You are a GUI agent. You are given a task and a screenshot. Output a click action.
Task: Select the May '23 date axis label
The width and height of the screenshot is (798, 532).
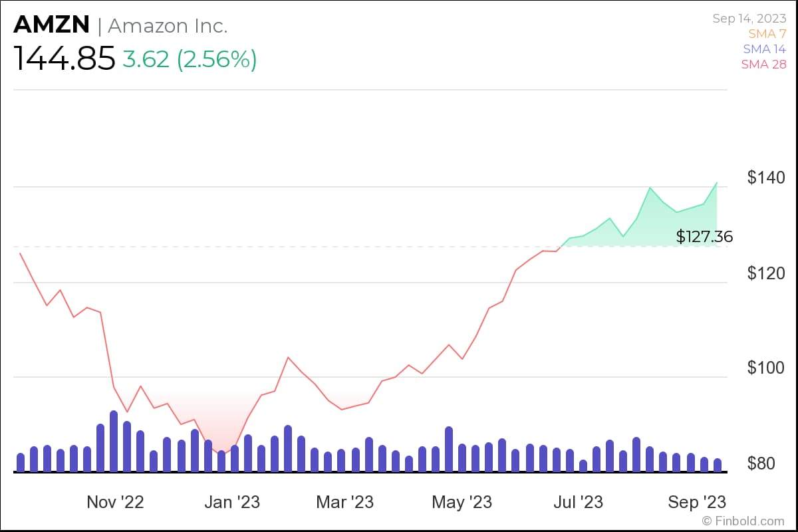(462, 502)
